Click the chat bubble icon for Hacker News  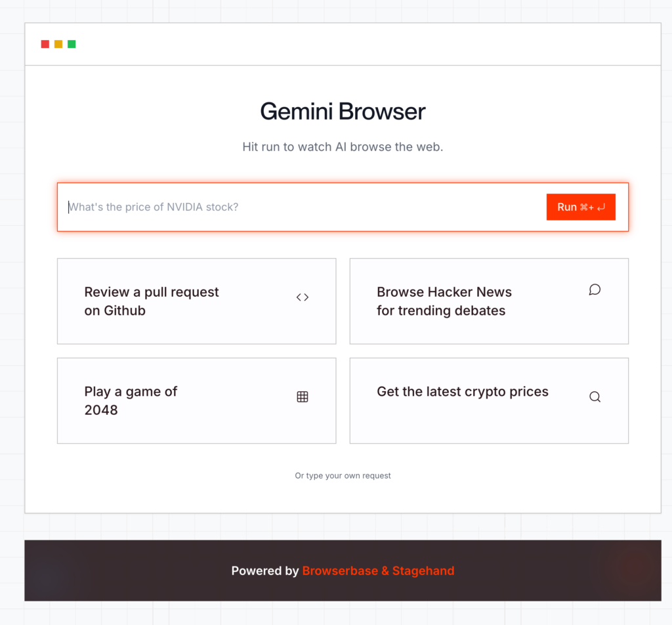(595, 290)
